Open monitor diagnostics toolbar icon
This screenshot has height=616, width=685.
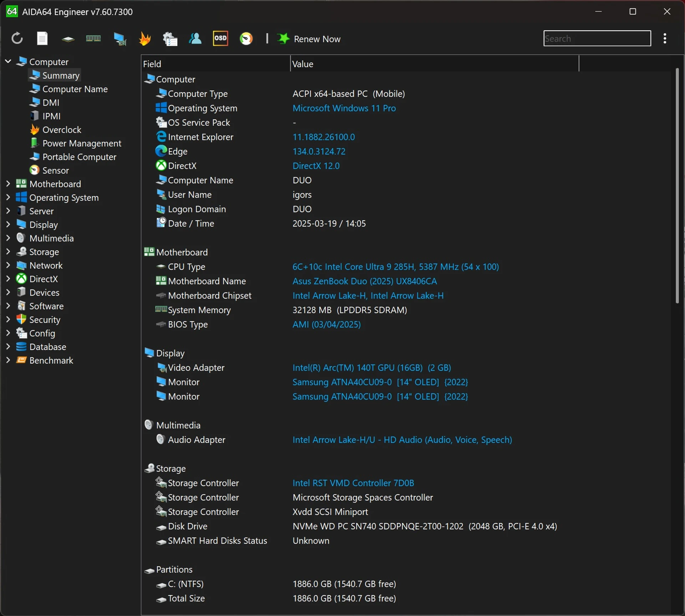pyautogui.click(x=120, y=39)
